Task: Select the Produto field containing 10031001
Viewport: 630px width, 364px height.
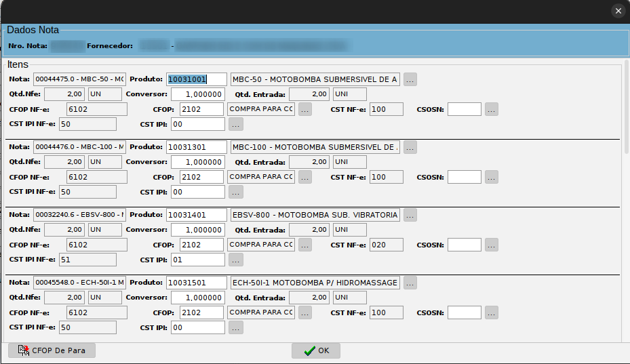Action: [196, 79]
